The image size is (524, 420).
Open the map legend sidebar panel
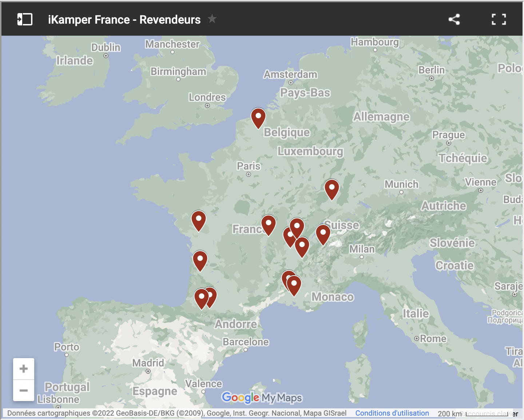click(x=25, y=19)
